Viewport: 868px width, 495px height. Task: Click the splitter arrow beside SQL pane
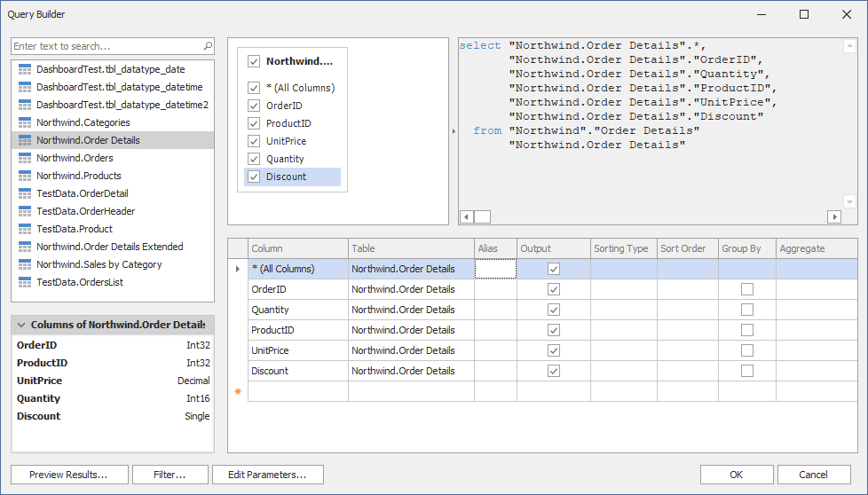point(454,131)
